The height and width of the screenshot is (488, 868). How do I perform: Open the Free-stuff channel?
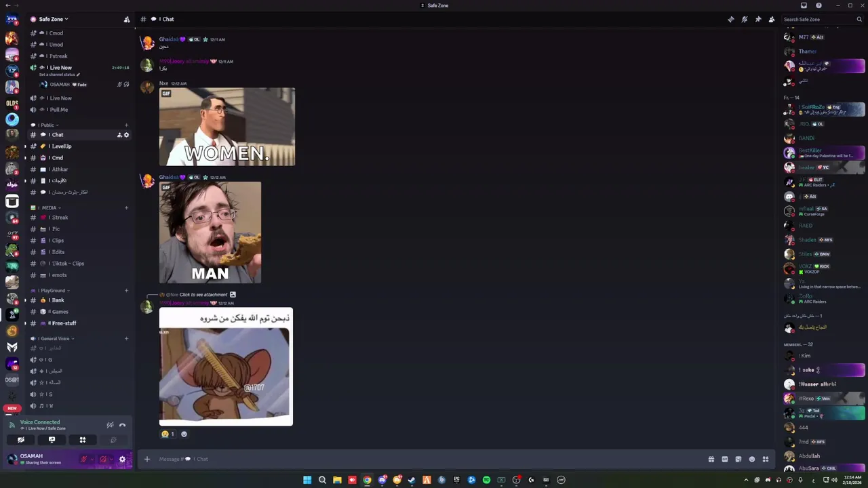coord(80,323)
